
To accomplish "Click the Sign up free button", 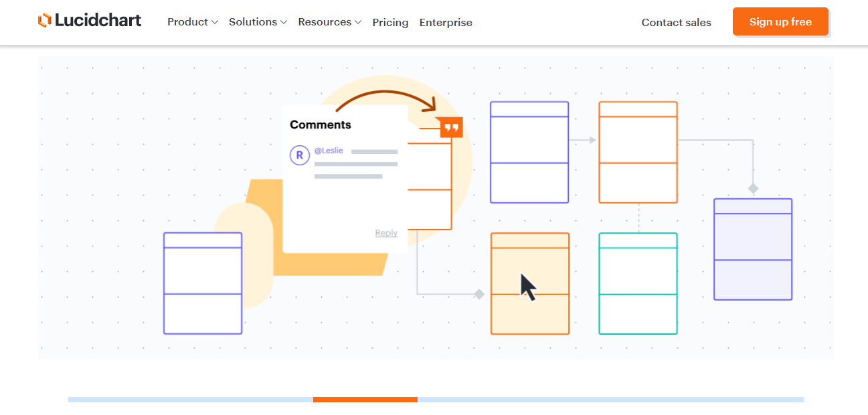I will point(780,21).
